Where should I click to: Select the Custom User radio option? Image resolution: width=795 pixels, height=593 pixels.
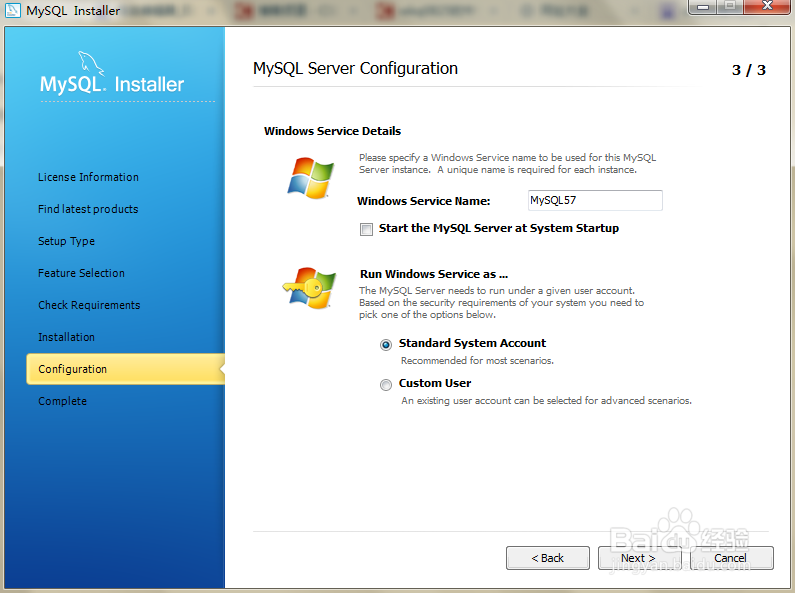tap(386, 385)
